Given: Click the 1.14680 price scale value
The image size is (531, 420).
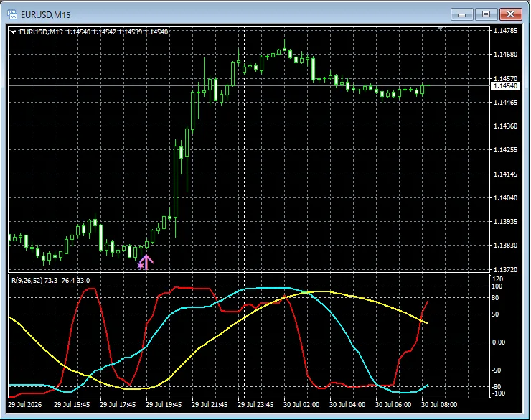Looking at the screenshot, I should [x=506, y=54].
